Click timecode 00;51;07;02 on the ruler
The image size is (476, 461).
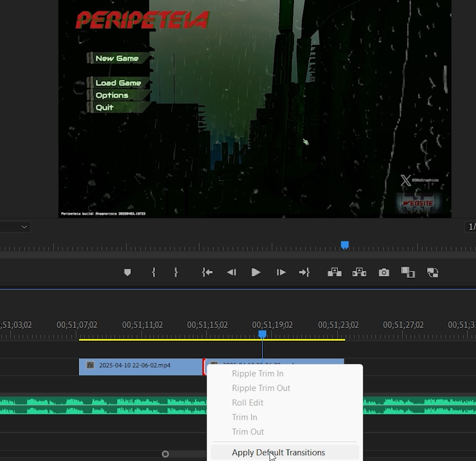(77, 325)
